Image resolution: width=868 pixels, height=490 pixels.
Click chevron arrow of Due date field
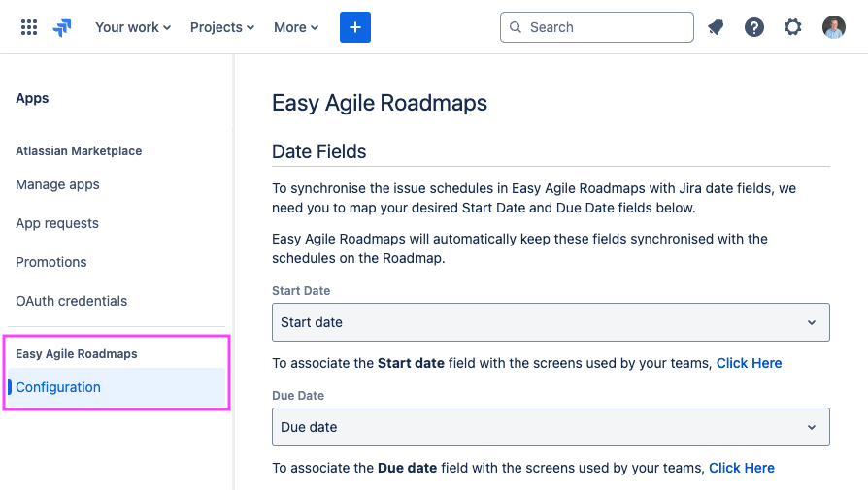[x=812, y=427]
